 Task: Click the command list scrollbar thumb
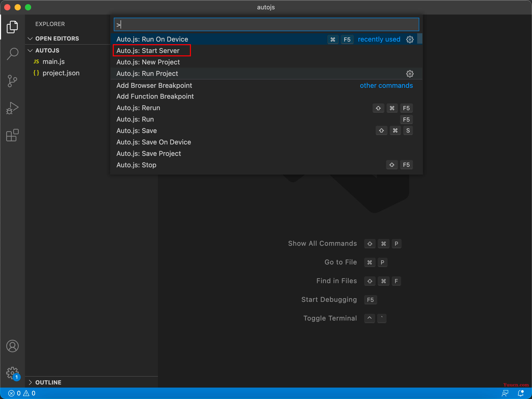[x=420, y=38]
